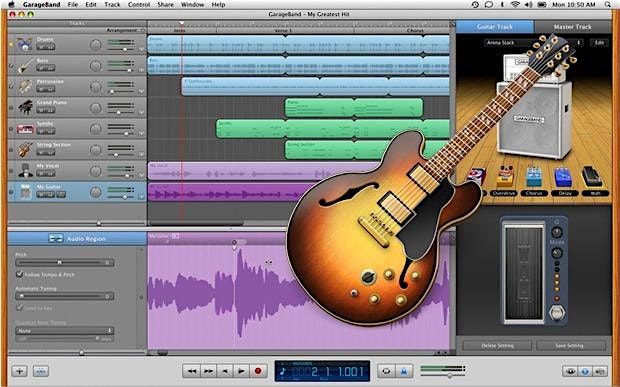620x387 pixels.
Task: Select the Grand Piano track icon
Action: [25, 107]
